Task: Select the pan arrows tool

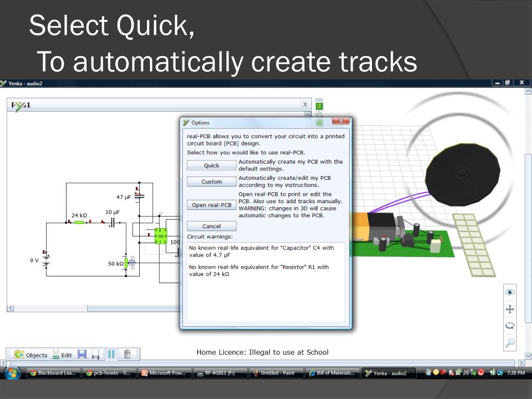Action: pyautogui.click(x=510, y=309)
